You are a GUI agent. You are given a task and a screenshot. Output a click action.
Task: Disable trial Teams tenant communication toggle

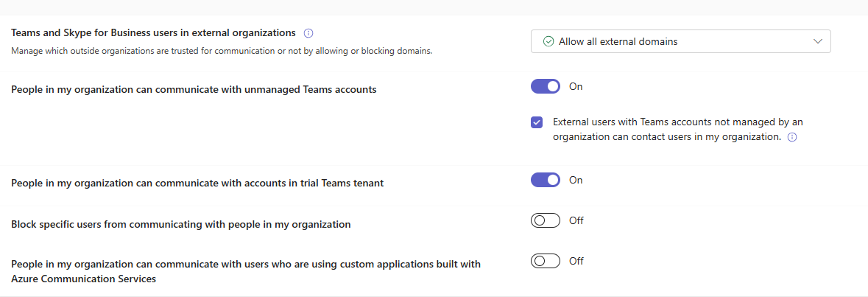[546, 180]
